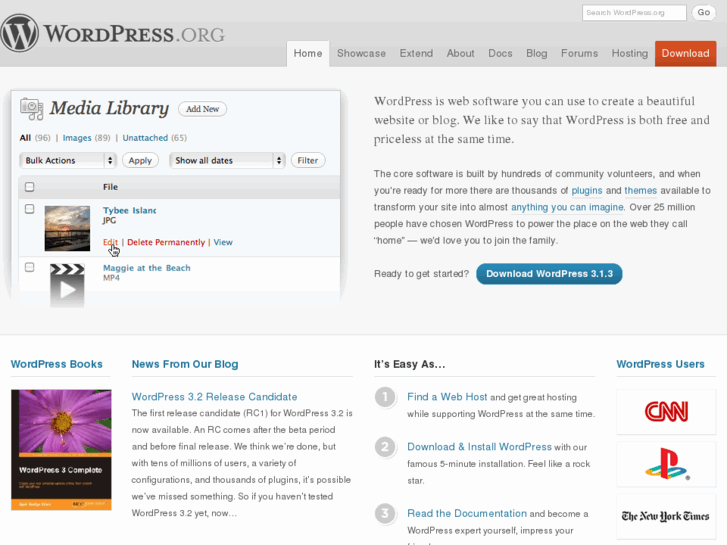The image size is (727, 545).
Task: Open the Bulk Actions dropdown
Action: coord(68,160)
